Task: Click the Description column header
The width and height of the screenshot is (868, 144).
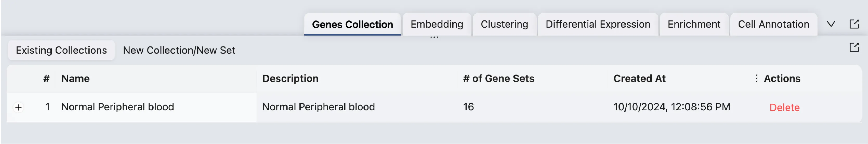Action: point(290,79)
